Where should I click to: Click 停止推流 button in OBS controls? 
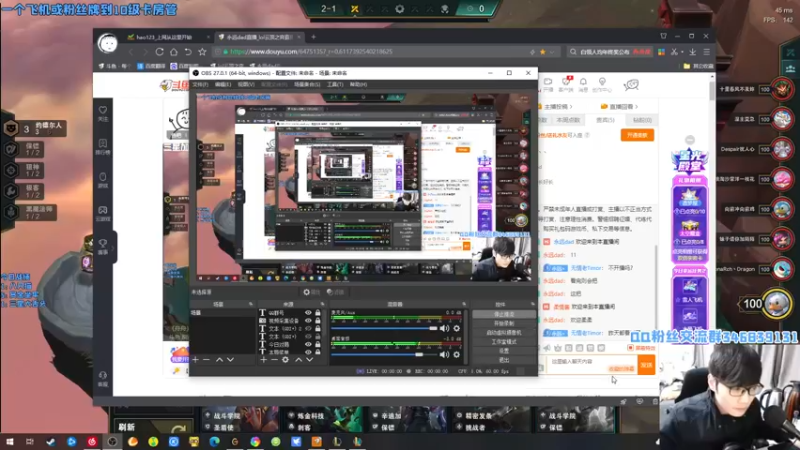504,314
